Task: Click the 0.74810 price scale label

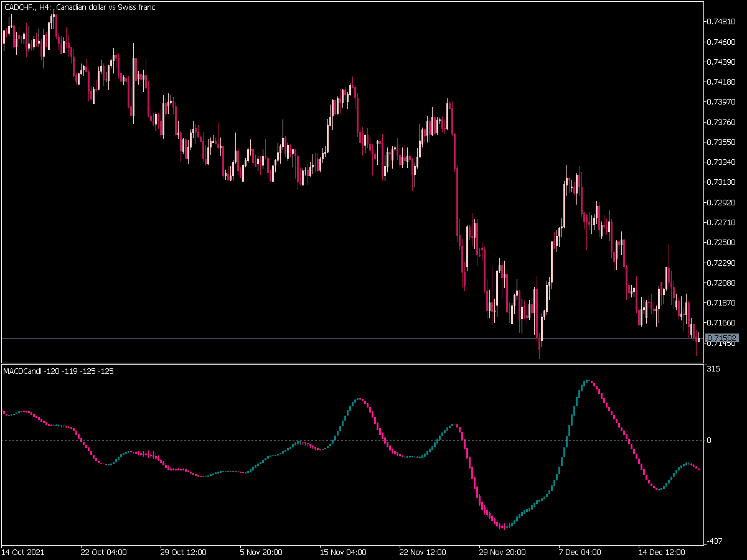Action: 720,22
